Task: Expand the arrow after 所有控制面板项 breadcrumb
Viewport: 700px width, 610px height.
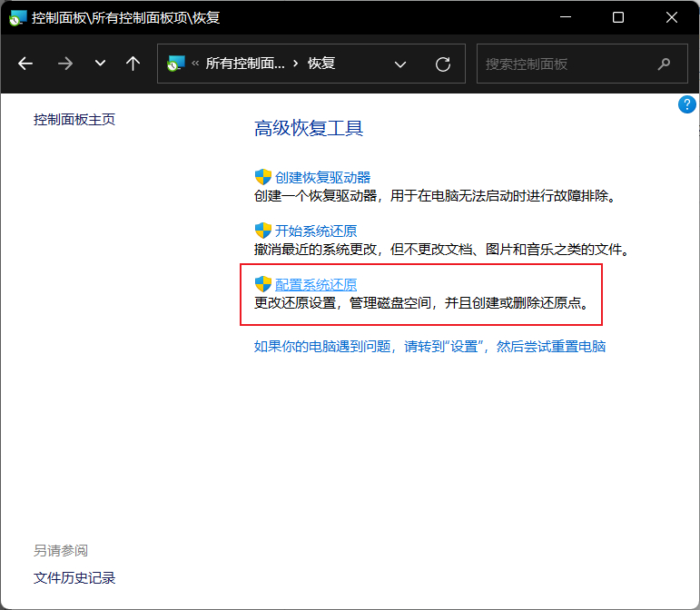Action: [296, 64]
